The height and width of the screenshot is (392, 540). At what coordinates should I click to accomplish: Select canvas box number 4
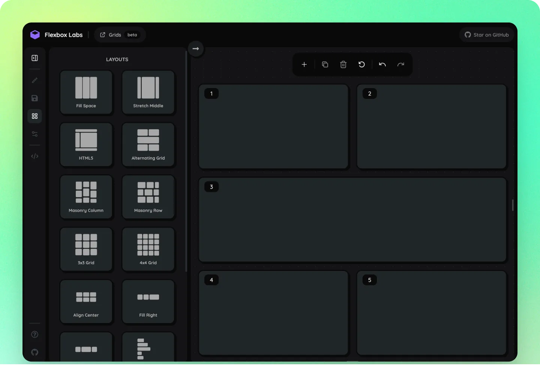point(273,313)
